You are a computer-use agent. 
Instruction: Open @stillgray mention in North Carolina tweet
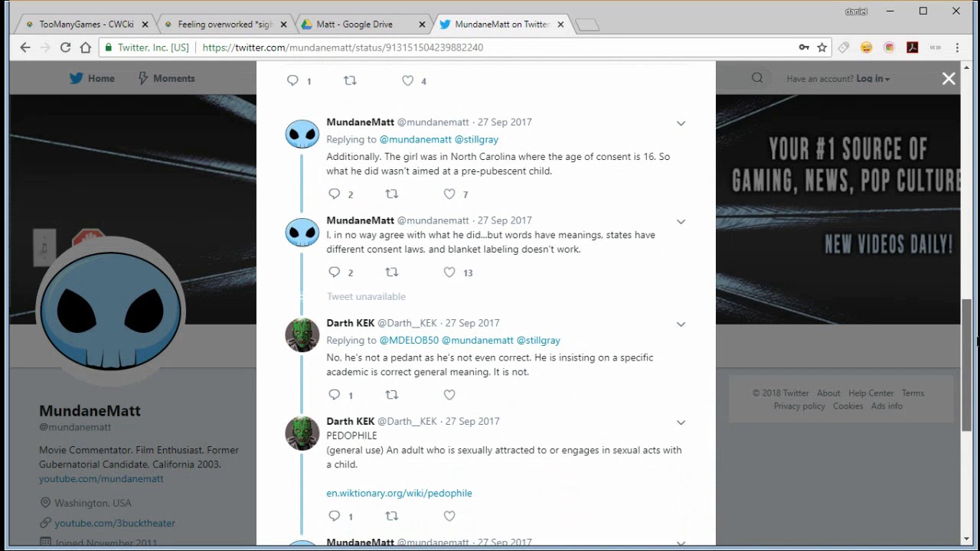(476, 139)
